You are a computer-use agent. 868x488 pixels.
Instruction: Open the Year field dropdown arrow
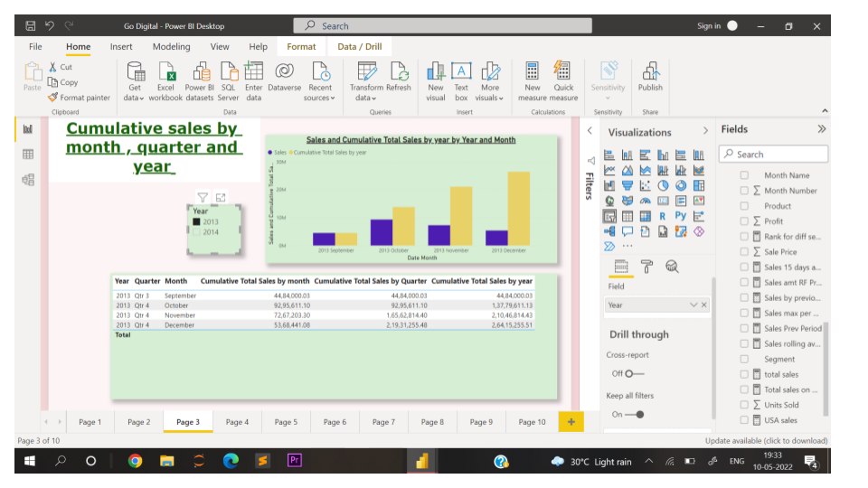tap(693, 305)
